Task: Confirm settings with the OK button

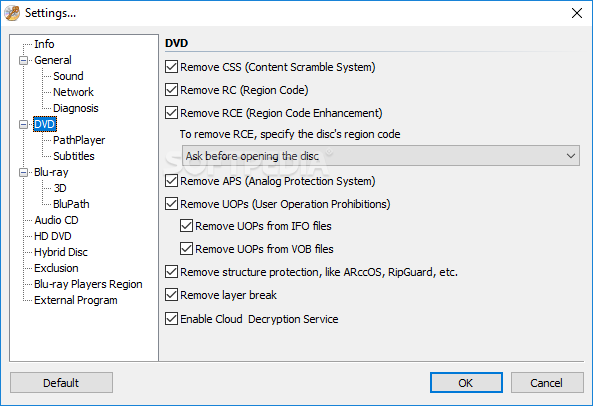Action: [466, 383]
